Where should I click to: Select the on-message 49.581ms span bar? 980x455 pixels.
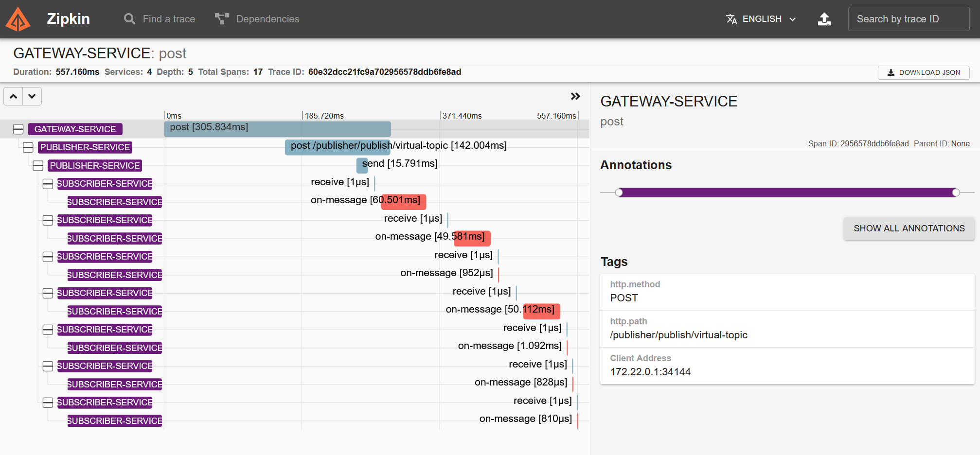click(x=472, y=238)
